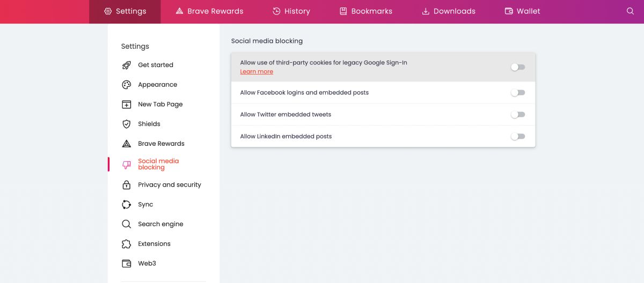The image size is (644, 283).
Task: Click the rocket icon beside Get started
Action: [x=127, y=65]
